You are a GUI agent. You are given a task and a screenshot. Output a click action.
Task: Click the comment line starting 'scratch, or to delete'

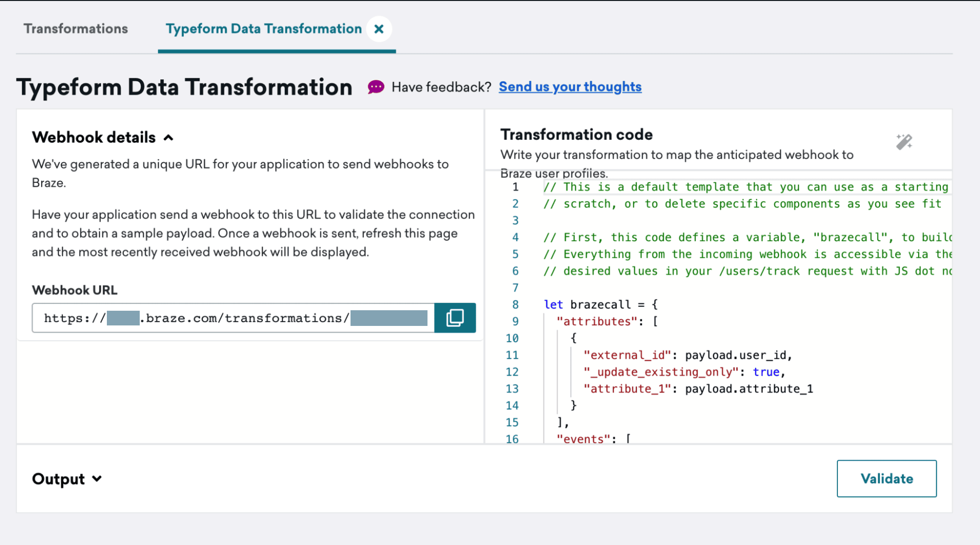tap(742, 204)
